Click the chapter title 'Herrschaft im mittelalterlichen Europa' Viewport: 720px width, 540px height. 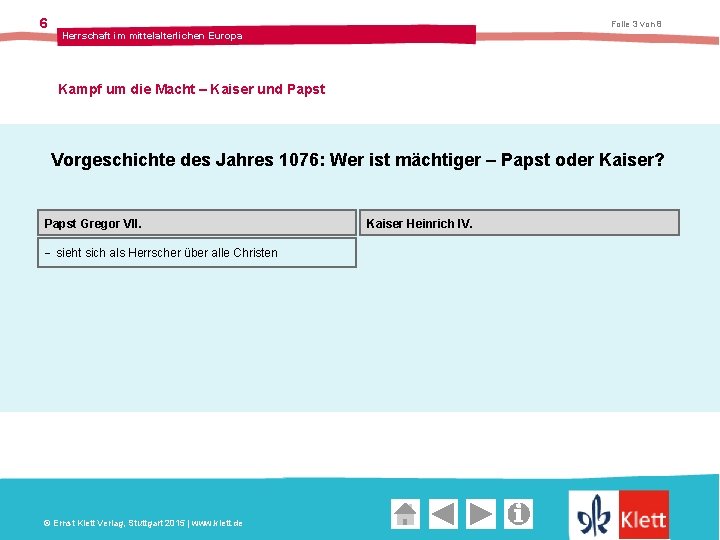[x=152, y=36]
